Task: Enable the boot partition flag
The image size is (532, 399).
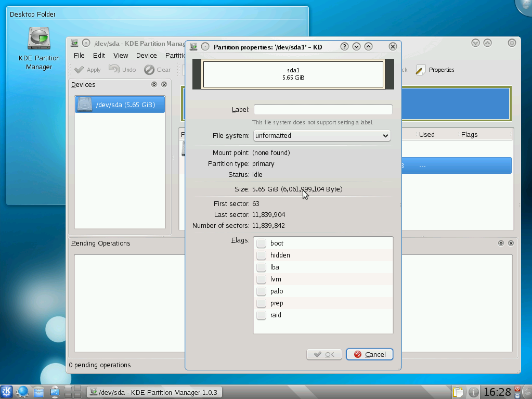Action: coord(261,243)
